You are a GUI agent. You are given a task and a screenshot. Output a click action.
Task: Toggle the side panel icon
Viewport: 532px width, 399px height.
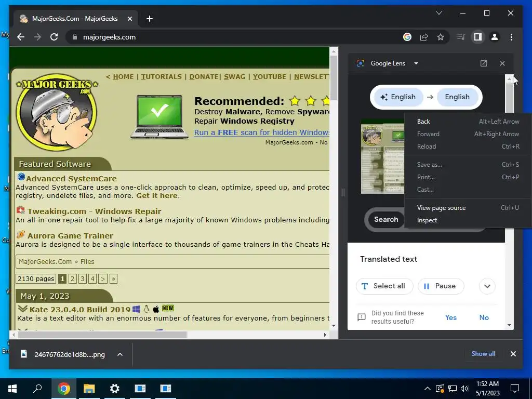(478, 37)
